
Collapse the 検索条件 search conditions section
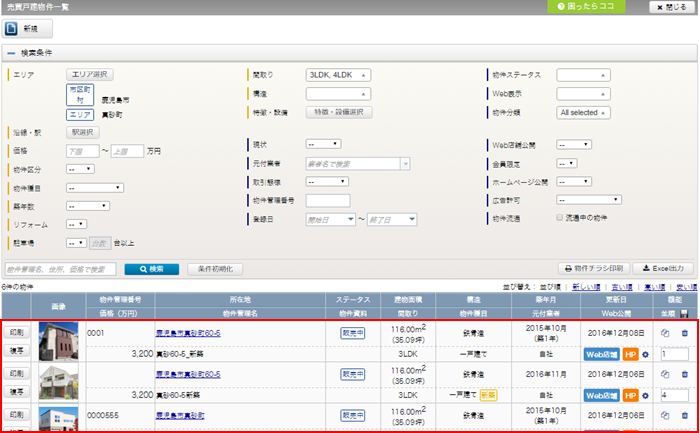[x=11, y=52]
